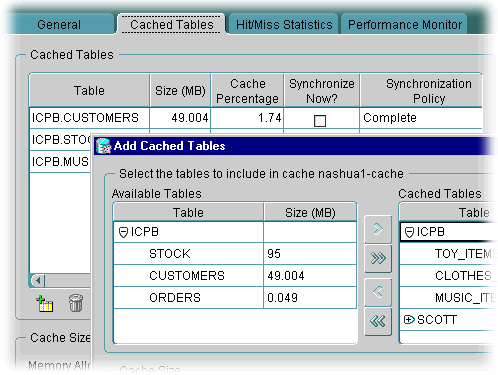Click the scroll left arrow of horizontal scrollbar
The height and width of the screenshot is (375, 498).
pos(38,281)
